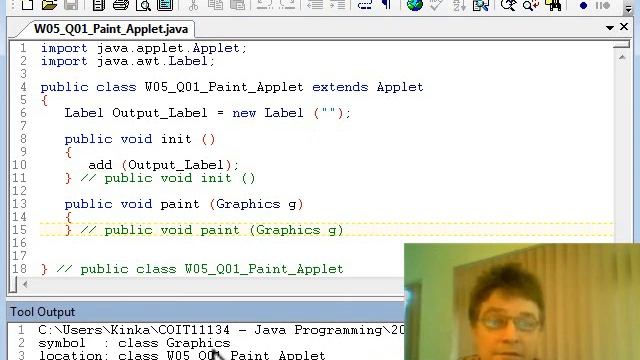Open Find in Files binoculars icon
This screenshot has height=360, width=640.
tap(553, 5)
